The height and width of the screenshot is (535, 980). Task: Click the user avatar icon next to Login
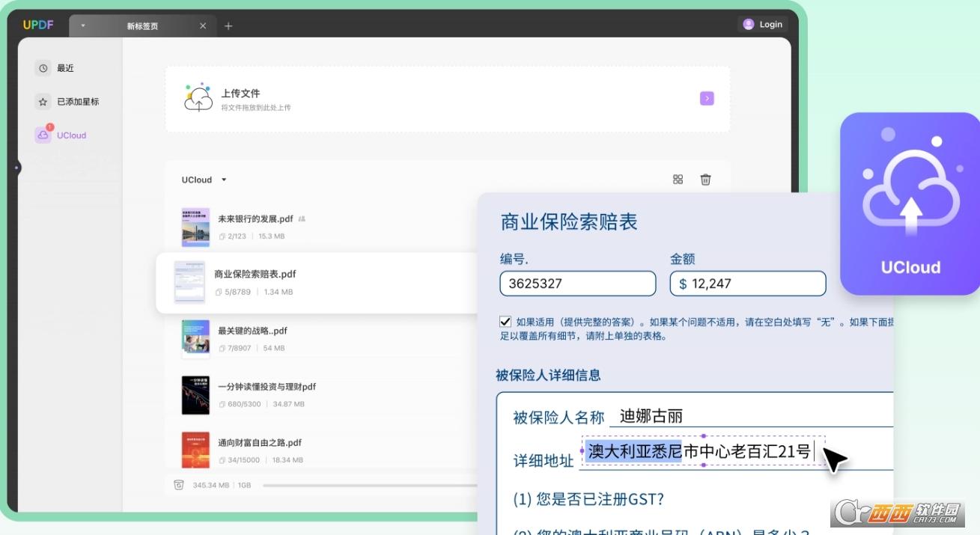748,25
